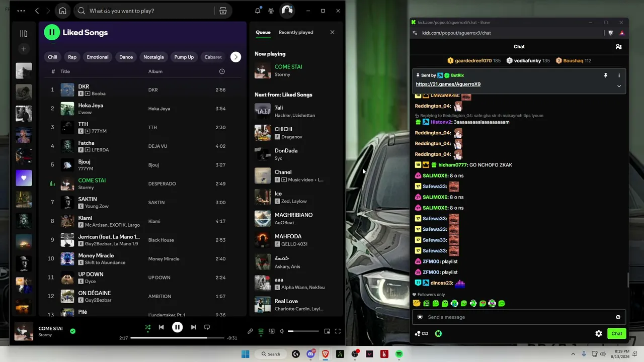
Task: Open the pinned message three-dot menu
Action: (619, 75)
